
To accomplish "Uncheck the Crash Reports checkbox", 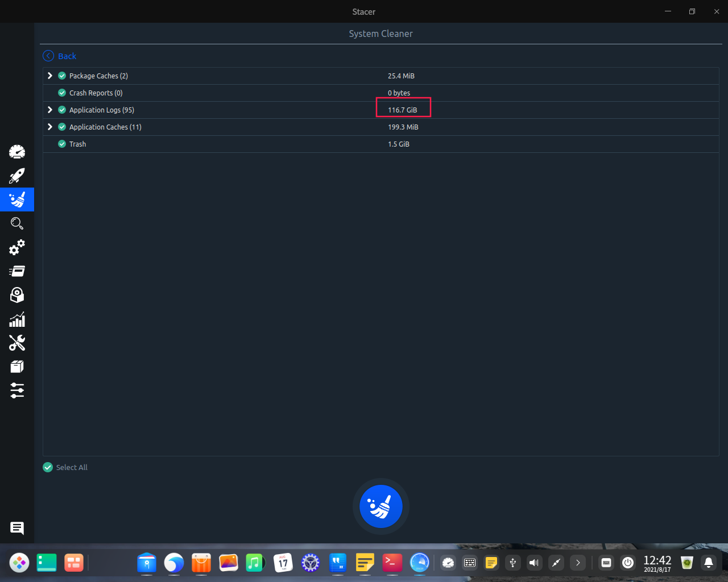I will (x=62, y=93).
